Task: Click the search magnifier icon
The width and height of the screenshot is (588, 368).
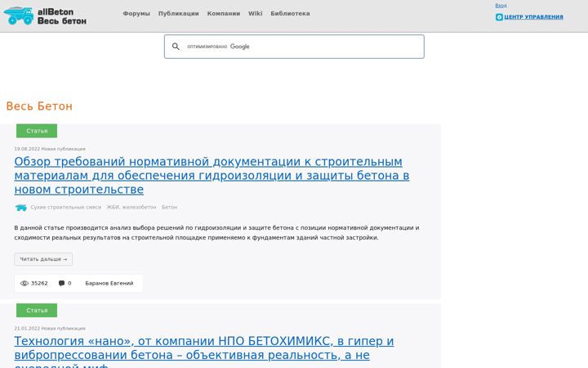Action: [x=176, y=47]
